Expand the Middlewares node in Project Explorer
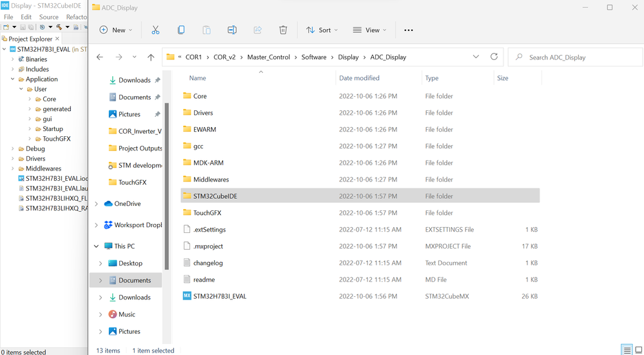Viewport: 644px width, 355px height. click(13, 168)
